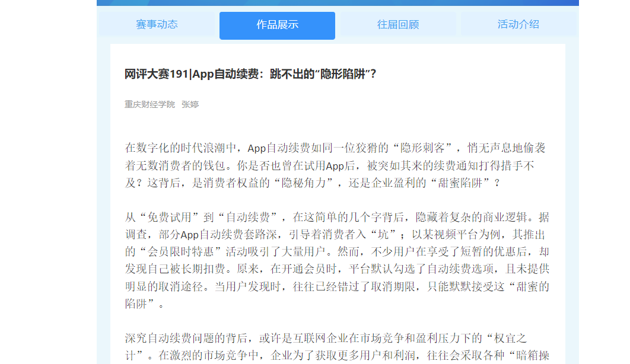Click the article title about App自动续费

pyautogui.click(x=250, y=74)
